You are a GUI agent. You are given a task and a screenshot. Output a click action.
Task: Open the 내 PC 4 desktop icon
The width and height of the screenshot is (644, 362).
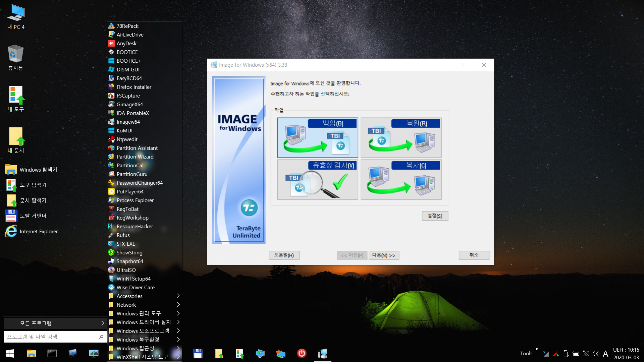[16, 17]
